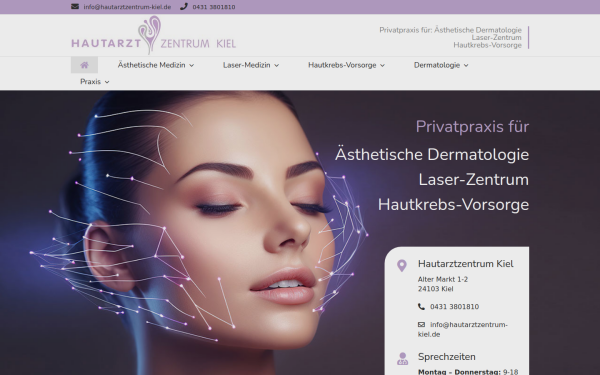Screen dimensions: 600x375
Task: Click the email address link in the top bar
Action: tap(127, 7)
